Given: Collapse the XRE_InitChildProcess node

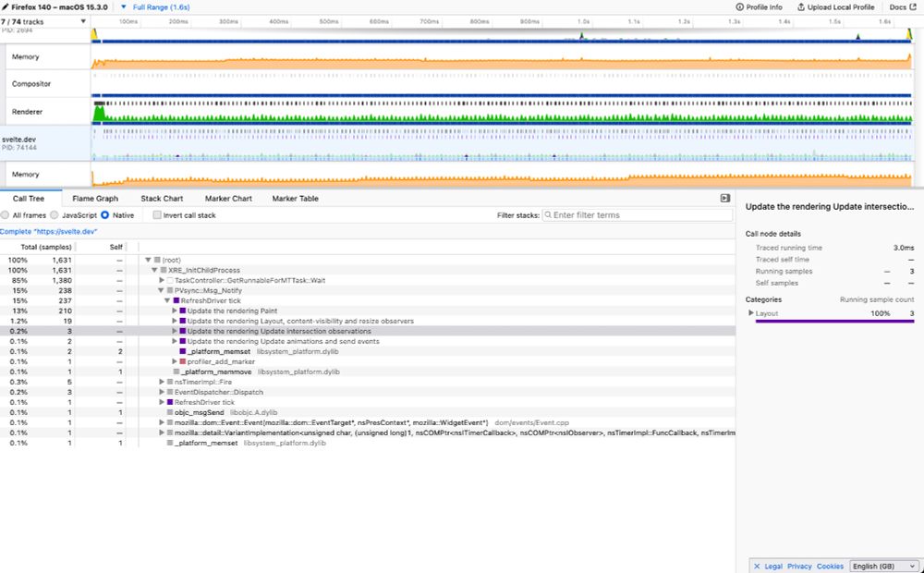Looking at the screenshot, I should 154,270.
